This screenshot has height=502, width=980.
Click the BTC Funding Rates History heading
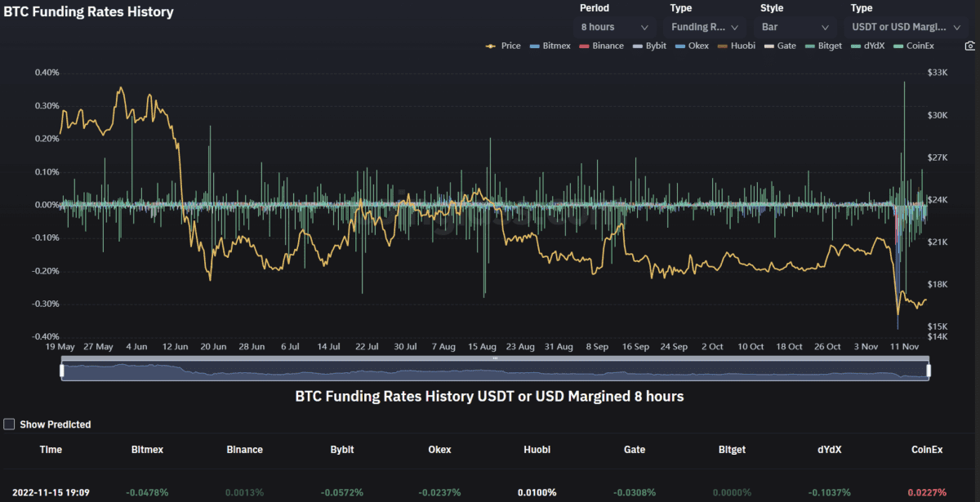tap(88, 12)
